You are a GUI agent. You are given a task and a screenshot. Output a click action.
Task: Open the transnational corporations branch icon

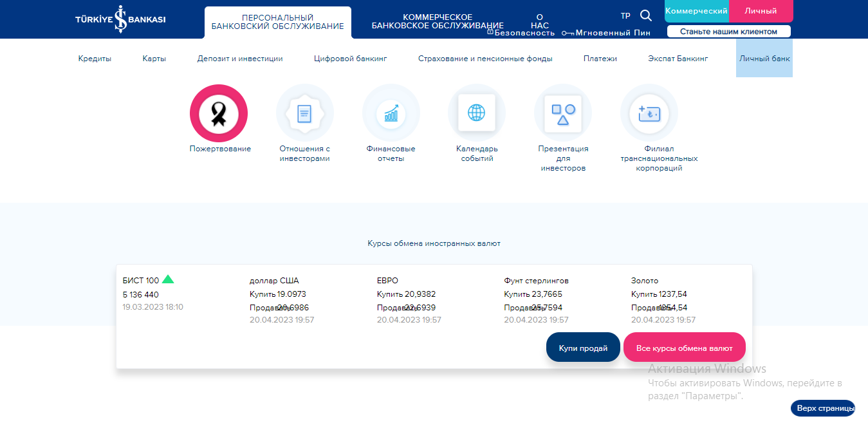click(649, 113)
